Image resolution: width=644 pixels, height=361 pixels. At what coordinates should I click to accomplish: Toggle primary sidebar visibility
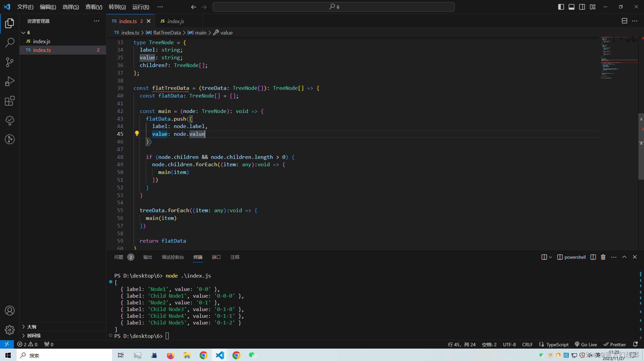pyautogui.click(x=561, y=7)
